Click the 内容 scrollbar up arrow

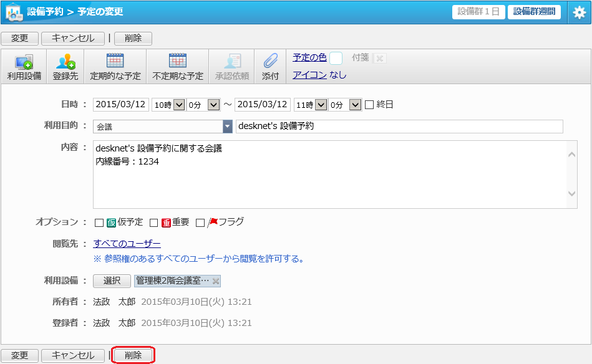point(572,155)
